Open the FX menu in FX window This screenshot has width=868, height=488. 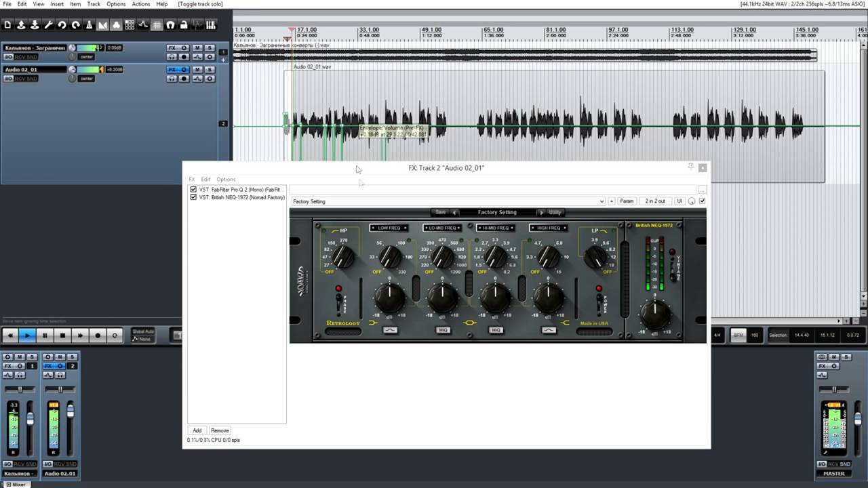coord(192,180)
